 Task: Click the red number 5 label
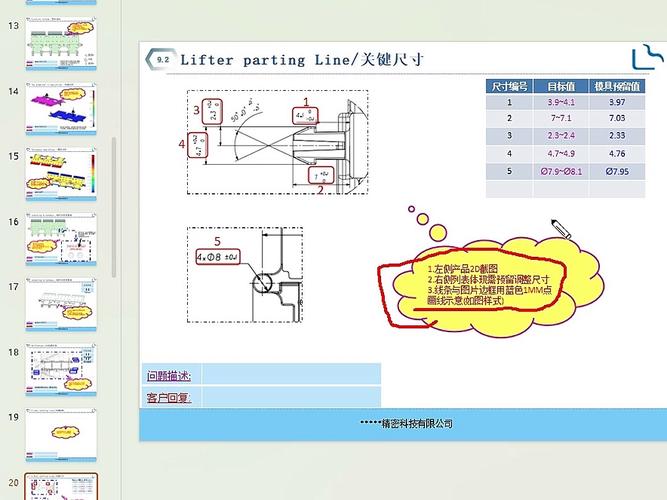coord(217,241)
